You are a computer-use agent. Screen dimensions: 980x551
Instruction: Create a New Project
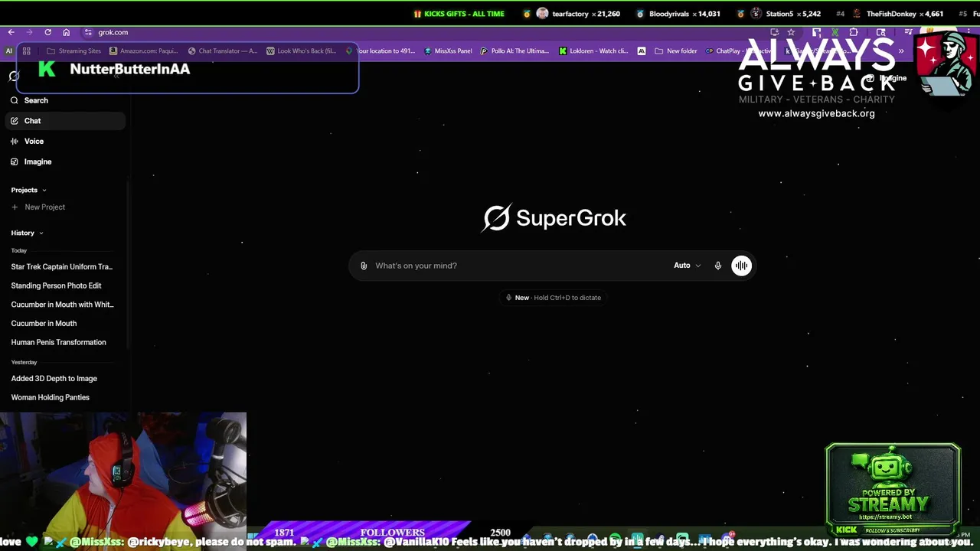[38, 207]
